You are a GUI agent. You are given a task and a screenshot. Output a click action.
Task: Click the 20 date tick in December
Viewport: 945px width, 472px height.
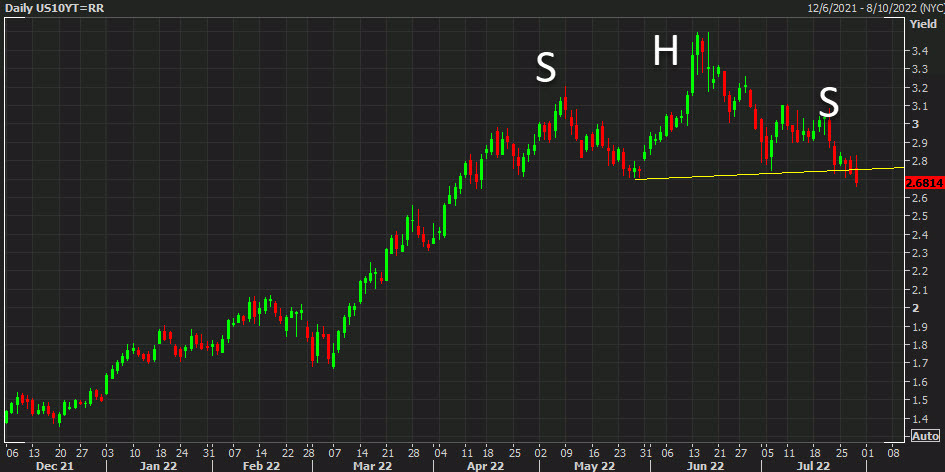point(59,452)
